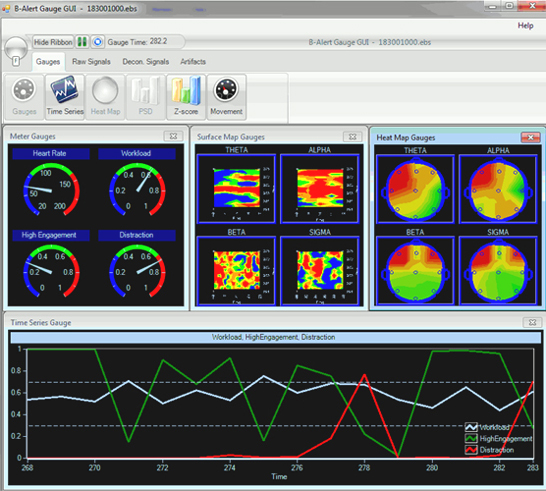Open the Gauges ribbon icon
Screen dimensions: 546x491
24,97
